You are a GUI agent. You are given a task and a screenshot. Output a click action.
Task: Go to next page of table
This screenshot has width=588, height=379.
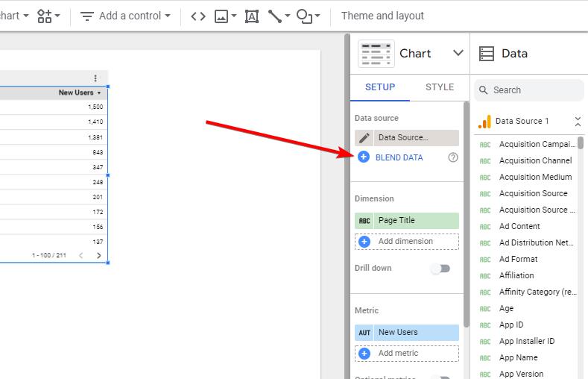(98, 256)
